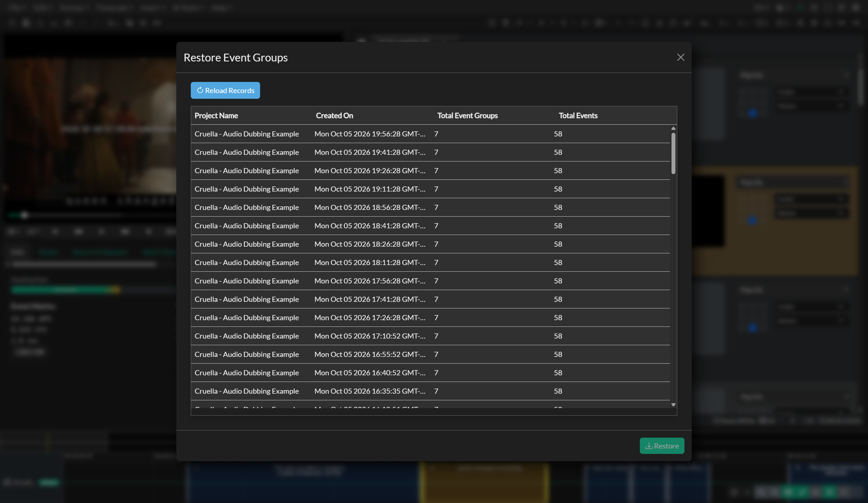This screenshot has height=503, width=868.
Task: Click Total Events column header
Action: (578, 116)
